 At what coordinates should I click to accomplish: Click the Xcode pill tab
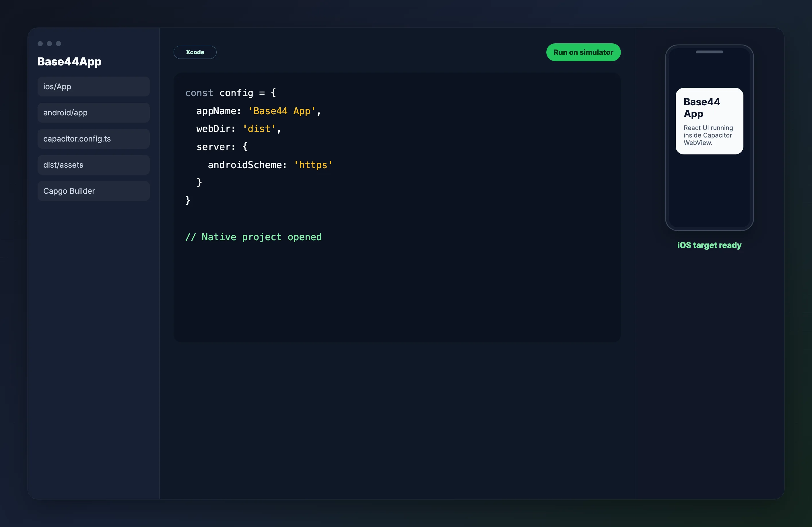[195, 52]
